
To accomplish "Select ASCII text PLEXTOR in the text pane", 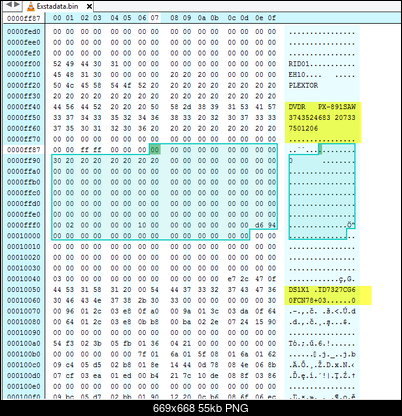I will pyautogui.click(x=303, y=85).
